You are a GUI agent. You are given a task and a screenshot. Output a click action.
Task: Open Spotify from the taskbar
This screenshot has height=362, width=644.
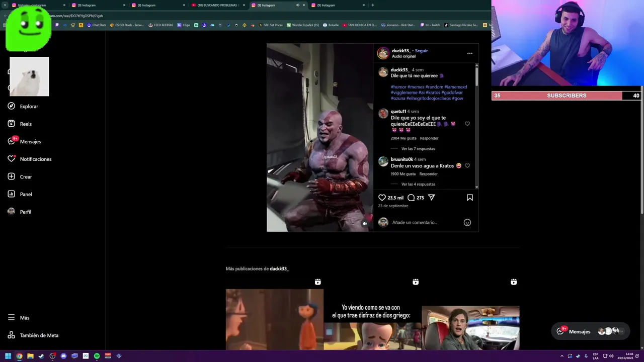[97, 356]
